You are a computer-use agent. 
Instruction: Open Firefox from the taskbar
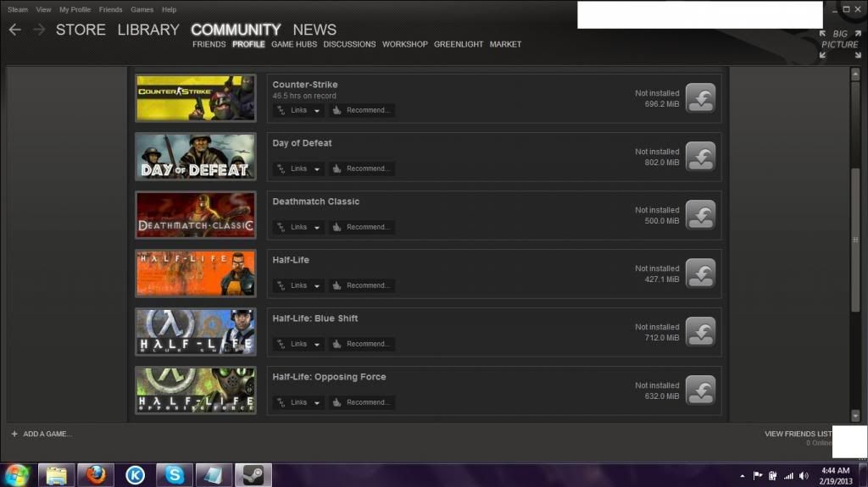click(x=96, y=475)
